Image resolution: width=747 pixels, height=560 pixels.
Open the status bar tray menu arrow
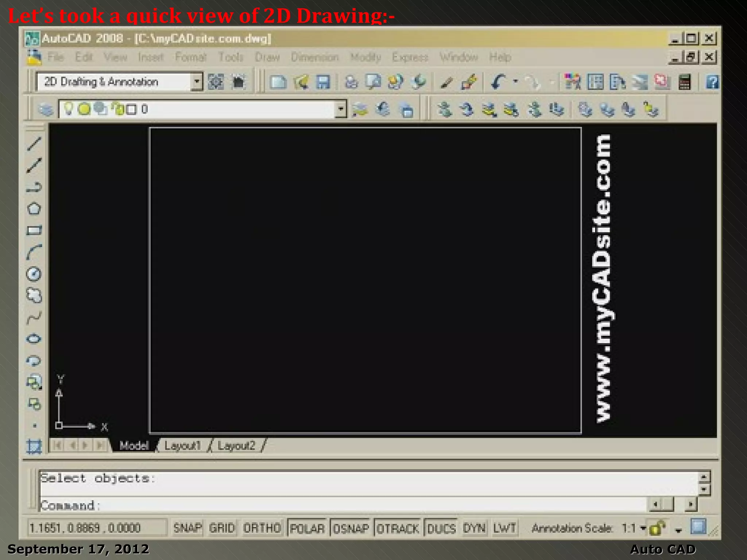point(678,530)
